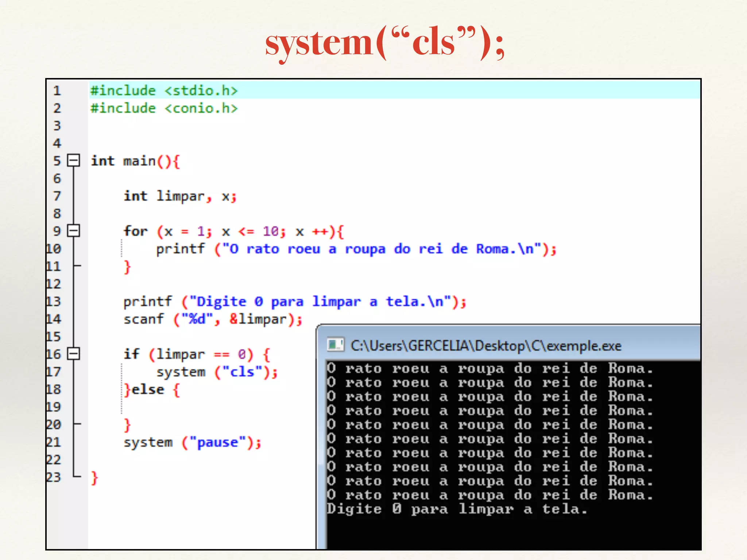Click the printf "O rato roeu" code line
747x560 pixels.
pos(356,249)
